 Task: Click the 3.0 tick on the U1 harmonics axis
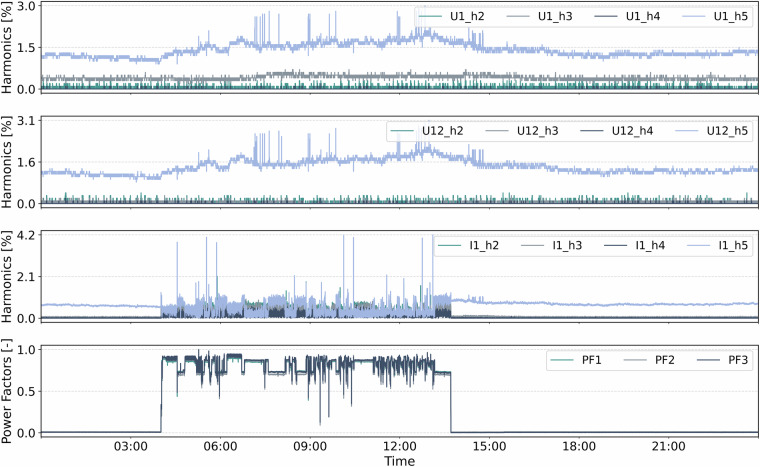pyautogui.click(x=27, y=6)
